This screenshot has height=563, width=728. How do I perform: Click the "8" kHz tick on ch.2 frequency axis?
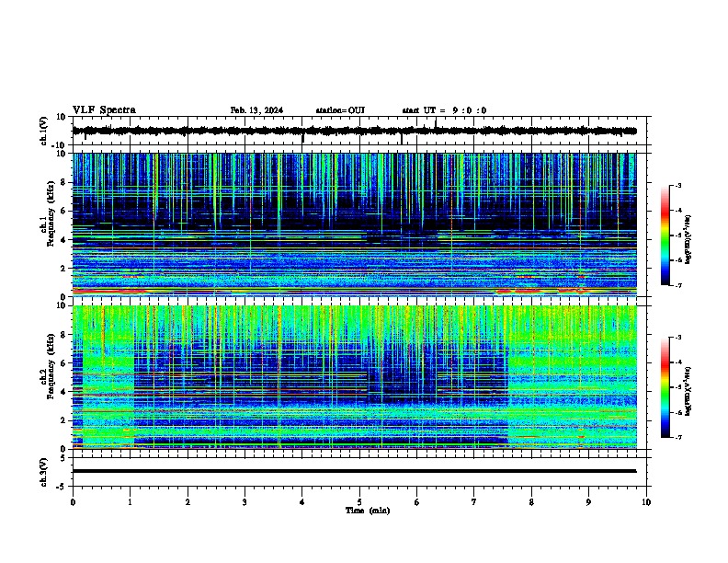(x=64, y=335)
